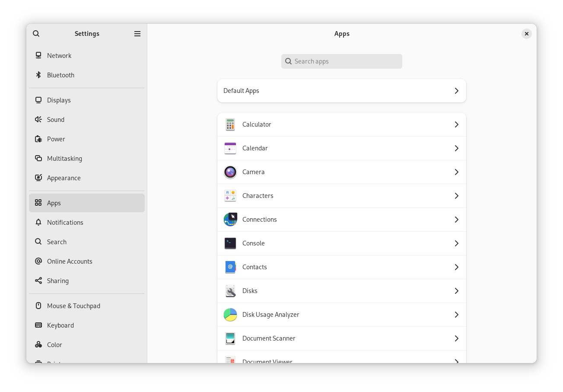Viewport: 563px width, 392px height.
Task: Open Disks details using its chevron
Action: click(x=456, y=291)
